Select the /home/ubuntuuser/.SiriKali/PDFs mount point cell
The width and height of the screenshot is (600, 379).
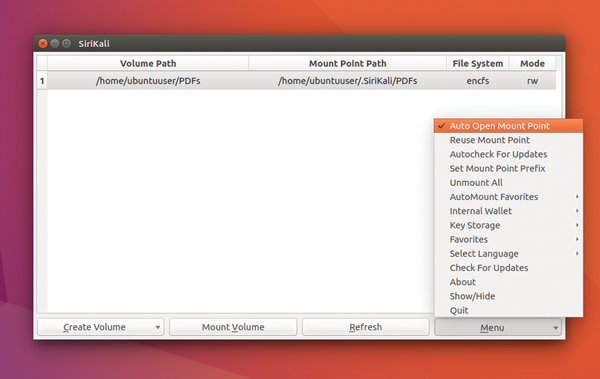tap(347, 81)
